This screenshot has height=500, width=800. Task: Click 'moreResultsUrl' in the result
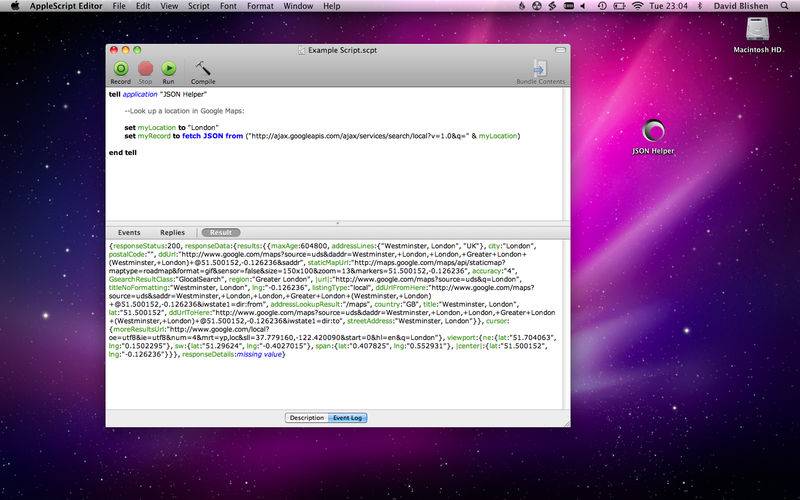click(139, 329)
